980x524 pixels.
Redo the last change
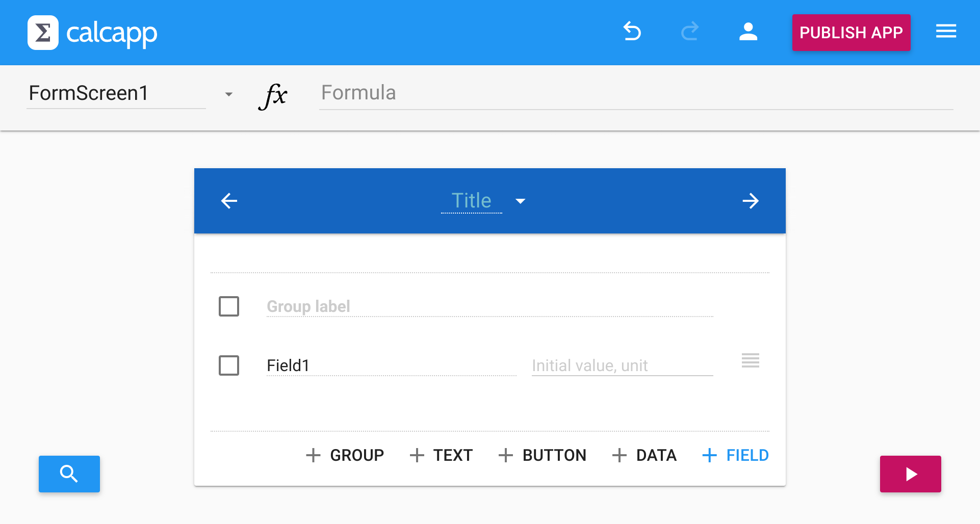tap(690, 32)
